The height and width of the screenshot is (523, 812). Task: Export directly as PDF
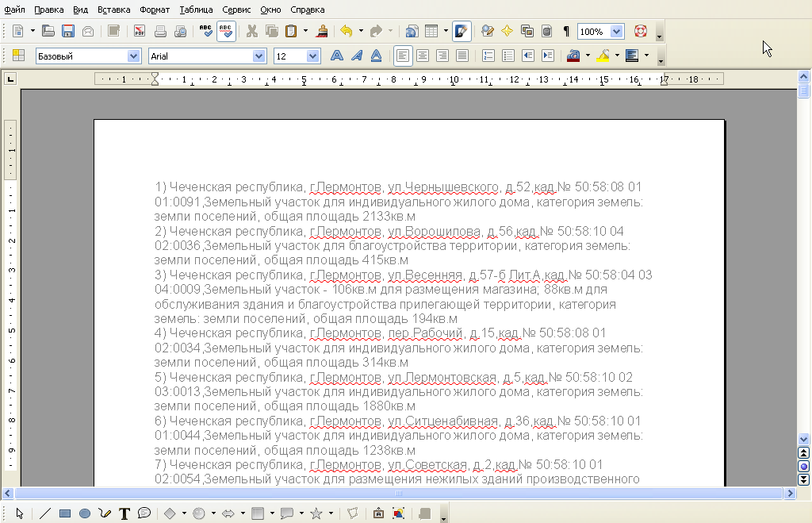pos(140,31)
